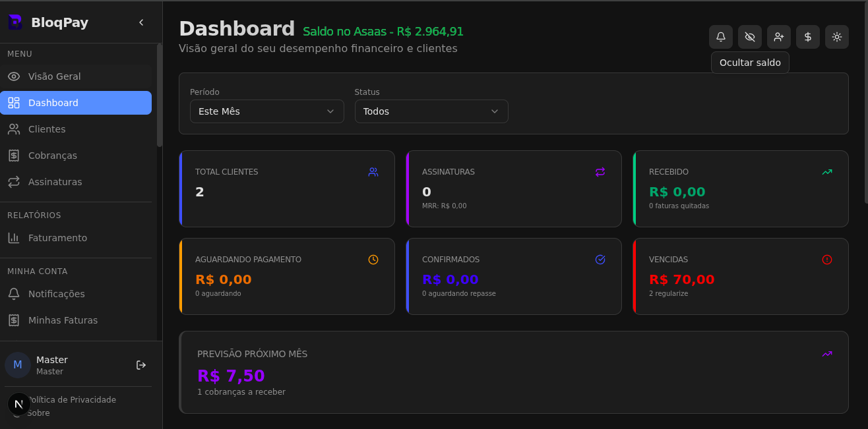Click the sidebar scrollbar thumb
The width and height of the screenshot is (868, 429).
coord(160,95)
